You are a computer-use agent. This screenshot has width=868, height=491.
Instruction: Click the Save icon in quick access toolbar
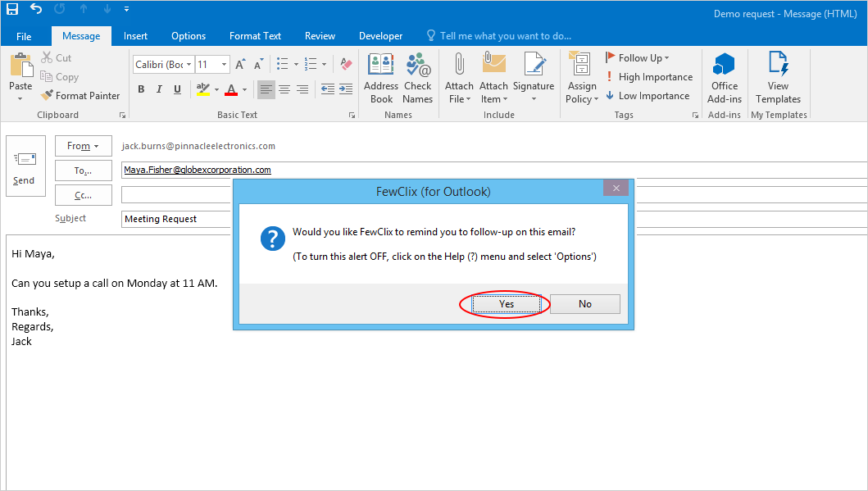click(12, 9)
